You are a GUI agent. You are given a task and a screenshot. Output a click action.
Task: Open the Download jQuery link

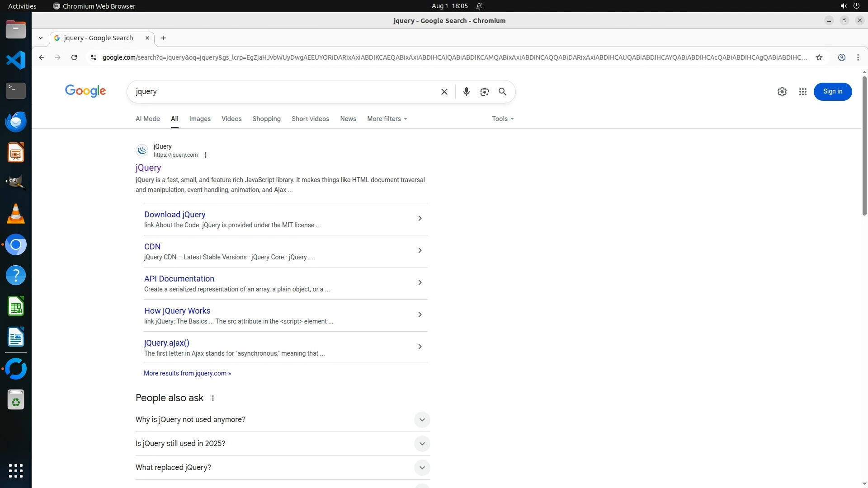(x=175, y=215)
